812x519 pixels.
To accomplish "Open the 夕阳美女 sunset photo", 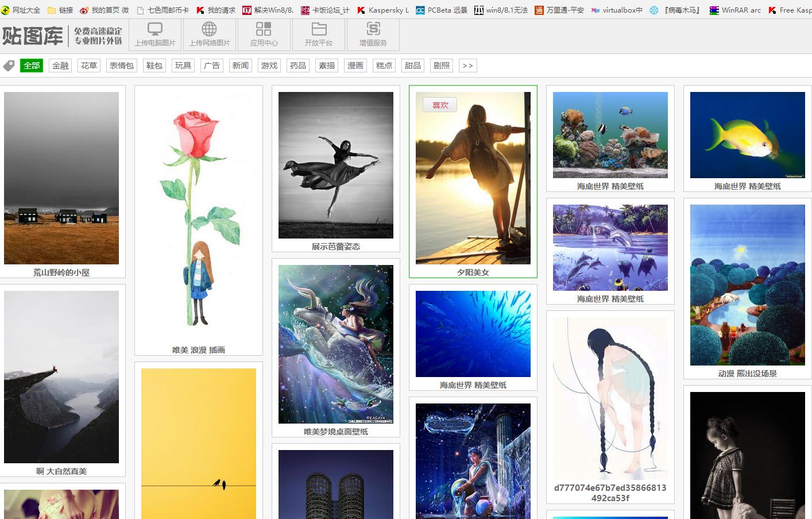I will [x=473, y=178].
